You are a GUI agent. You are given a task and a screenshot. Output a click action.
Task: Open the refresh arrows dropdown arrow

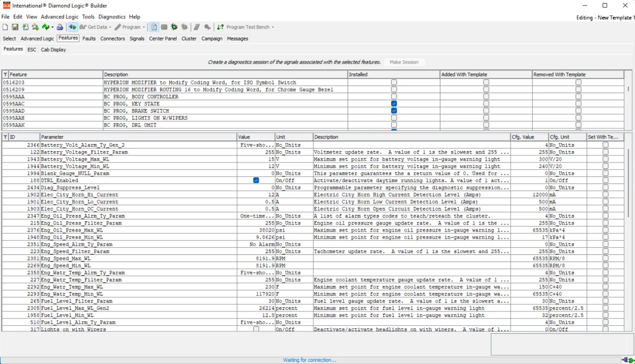(x=52, y=27)
